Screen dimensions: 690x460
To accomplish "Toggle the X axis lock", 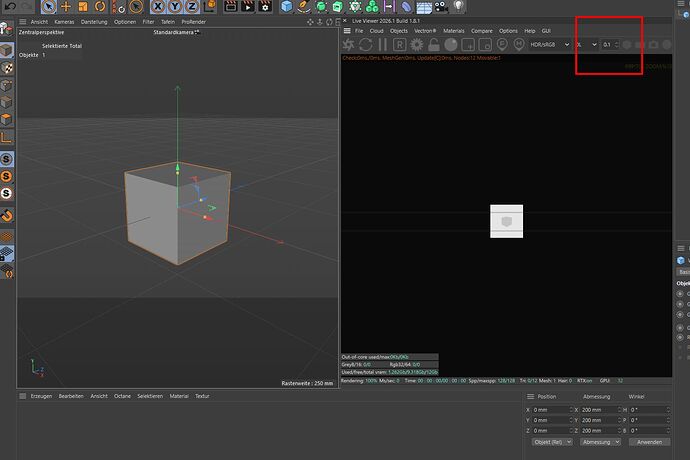I will pos(158,6).
